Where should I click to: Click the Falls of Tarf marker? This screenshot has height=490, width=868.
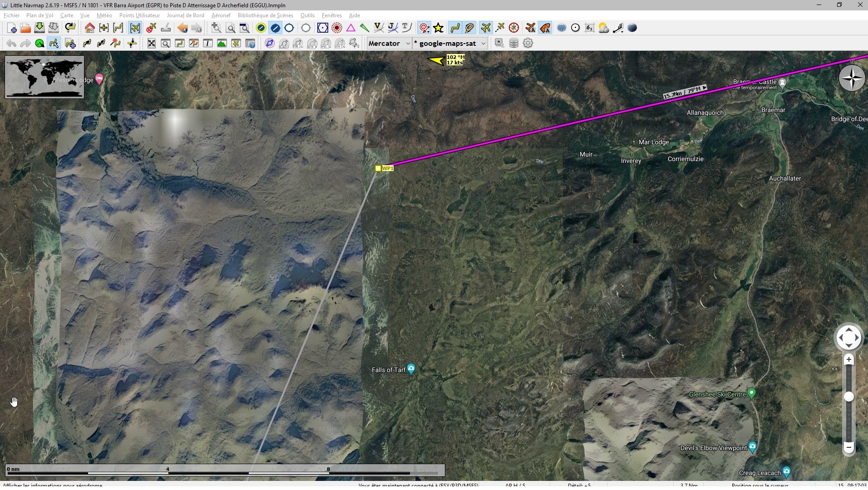[x=411, y=369]
